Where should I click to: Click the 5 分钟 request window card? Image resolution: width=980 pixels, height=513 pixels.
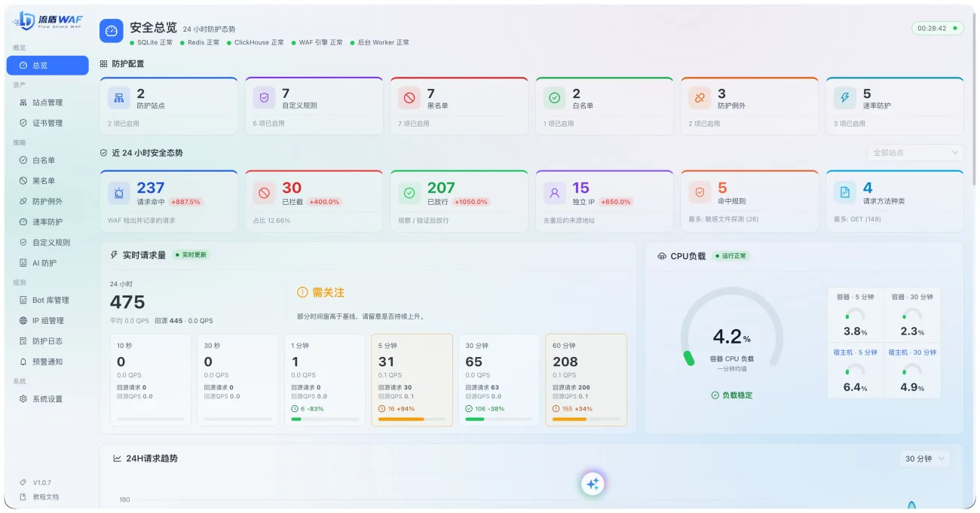(412, 380)
